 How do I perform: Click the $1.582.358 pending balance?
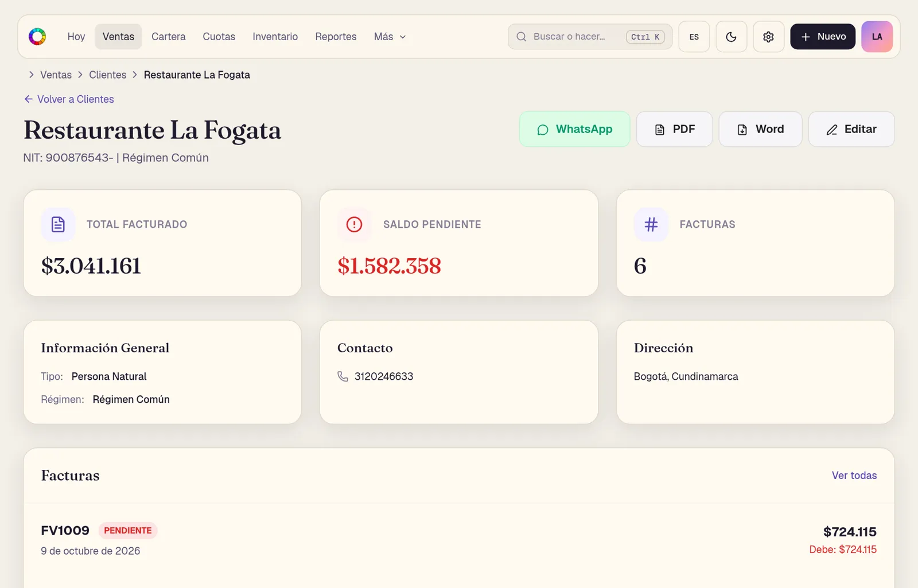(389, 266)
